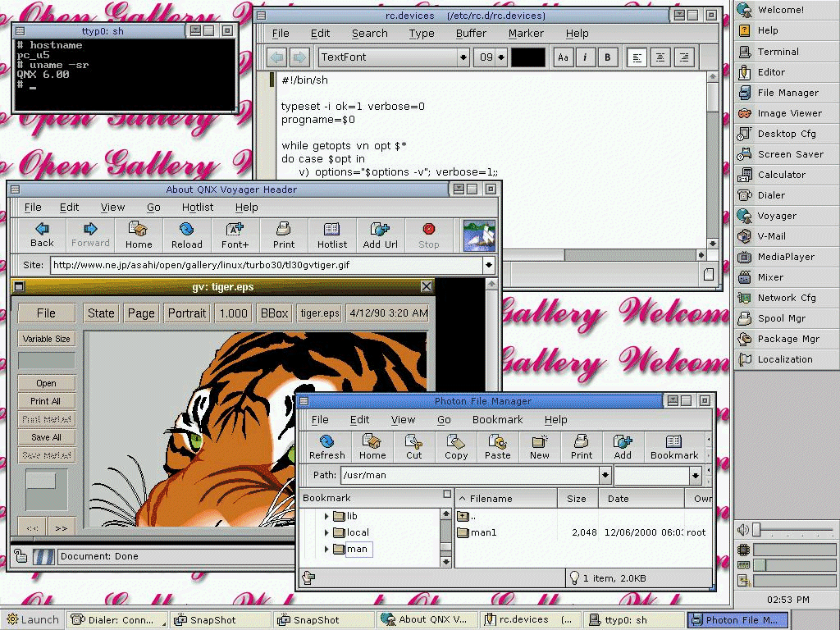The height and width of the screenshot is (630, 840).
Task: Click the Voyager Site URL field
Action: pos(267,265)
